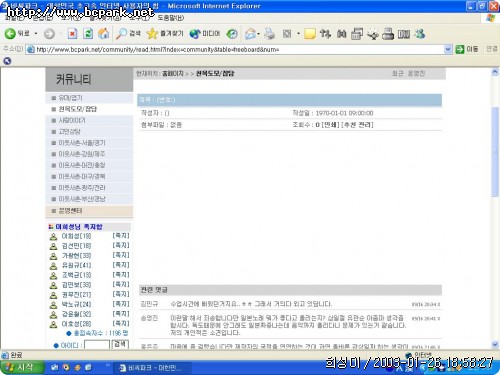This screenshot has height=375, width=500.
Task: Click the Messenger people toolbar icon
Action: 419,34
